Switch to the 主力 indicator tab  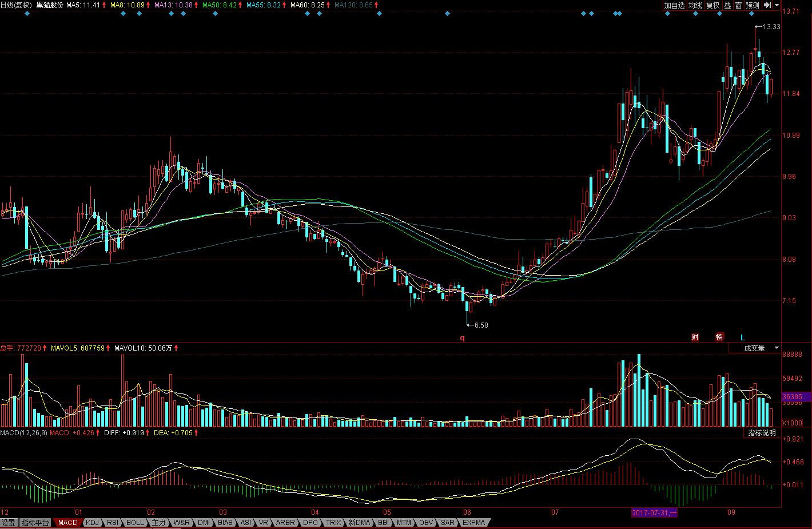point(158,523)
